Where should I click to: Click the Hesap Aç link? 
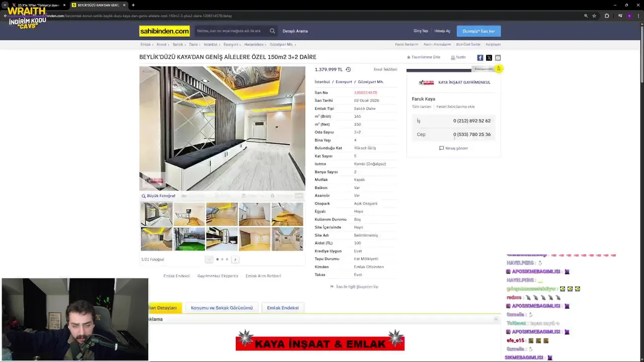[442, 31]
